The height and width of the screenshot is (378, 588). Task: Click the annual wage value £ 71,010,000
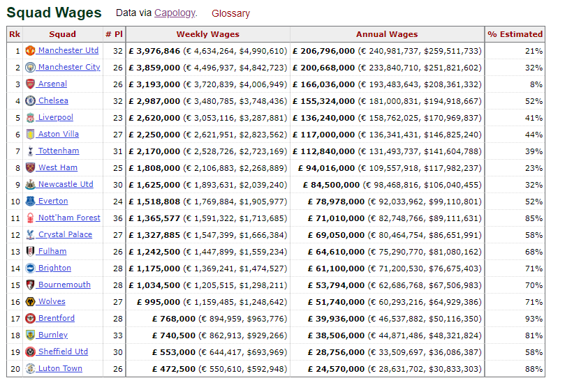click(336, 218)
